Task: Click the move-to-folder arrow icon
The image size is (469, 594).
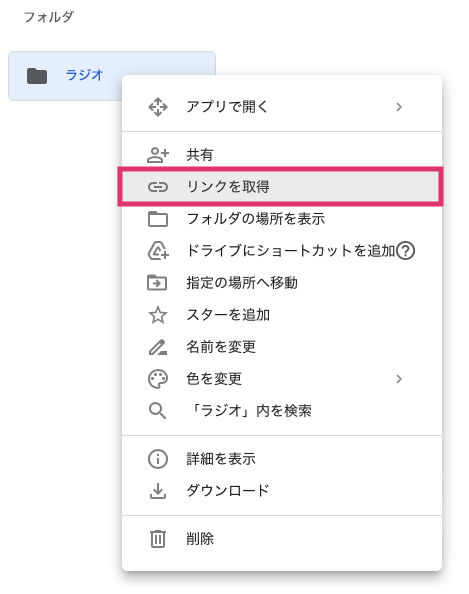Action: [157, 283]
